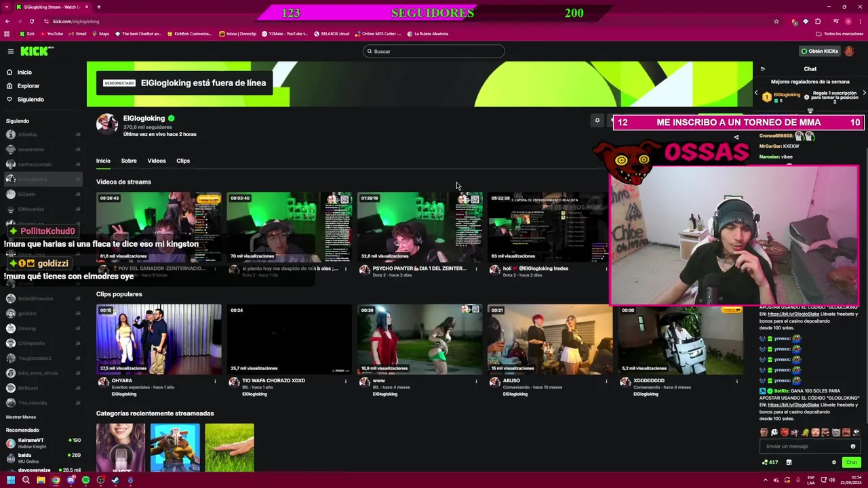
Task: Open followed channel goldizzi in the sidebar
Action: pyautogui.click(x=43, y=313)
